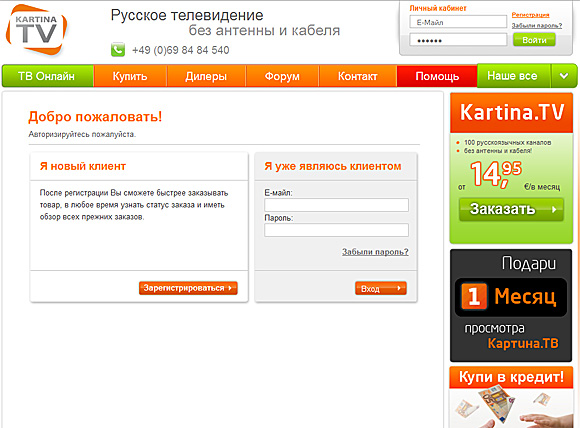Click the Зарегистрироваться button
Screen dimensions: 580x428
tap(188, 288)
